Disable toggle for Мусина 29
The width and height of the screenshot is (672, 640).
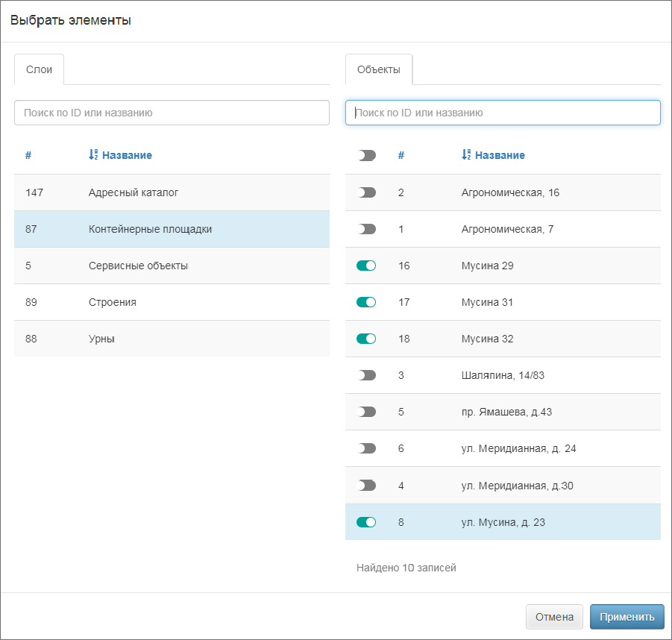pyautogui.click(x=366, y=266)
